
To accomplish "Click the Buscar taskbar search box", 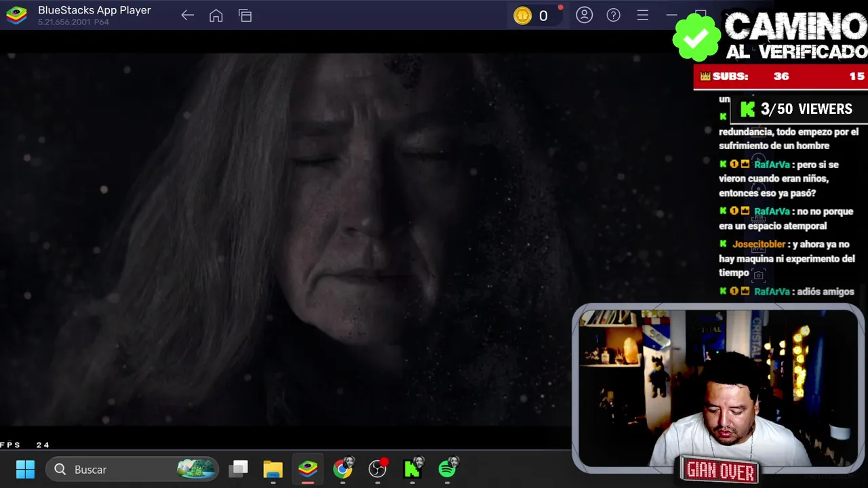I will click(132, 469).
